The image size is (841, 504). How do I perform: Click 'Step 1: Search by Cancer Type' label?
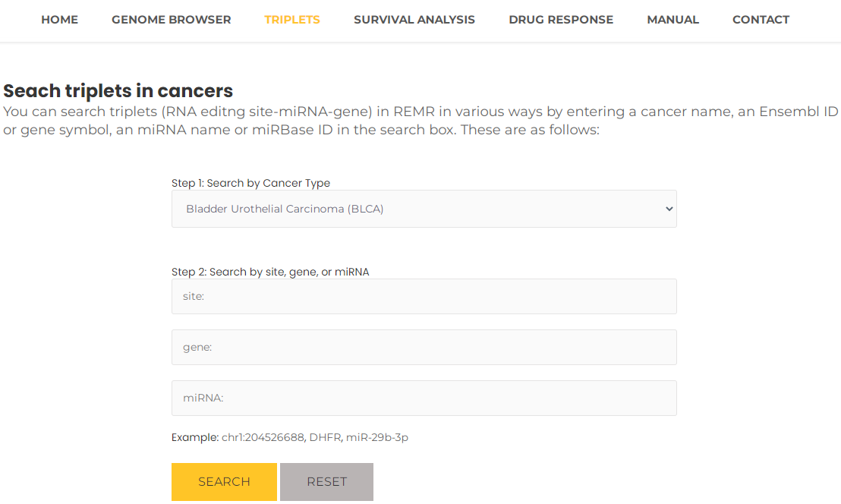(x=250, y=183)
